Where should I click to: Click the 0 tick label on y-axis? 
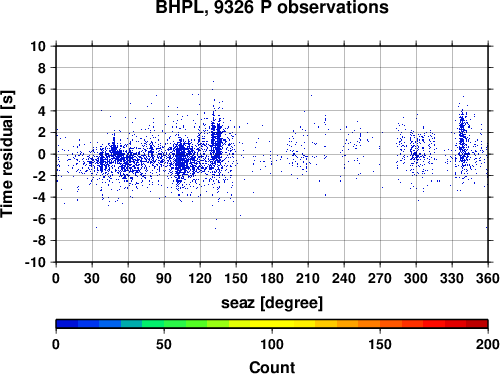pyautogui.click(x=42, y=154)
